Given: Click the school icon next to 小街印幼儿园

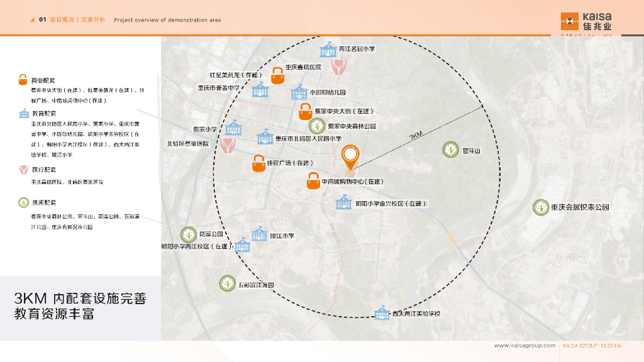Looking at the screenshot, I should 299,92.
